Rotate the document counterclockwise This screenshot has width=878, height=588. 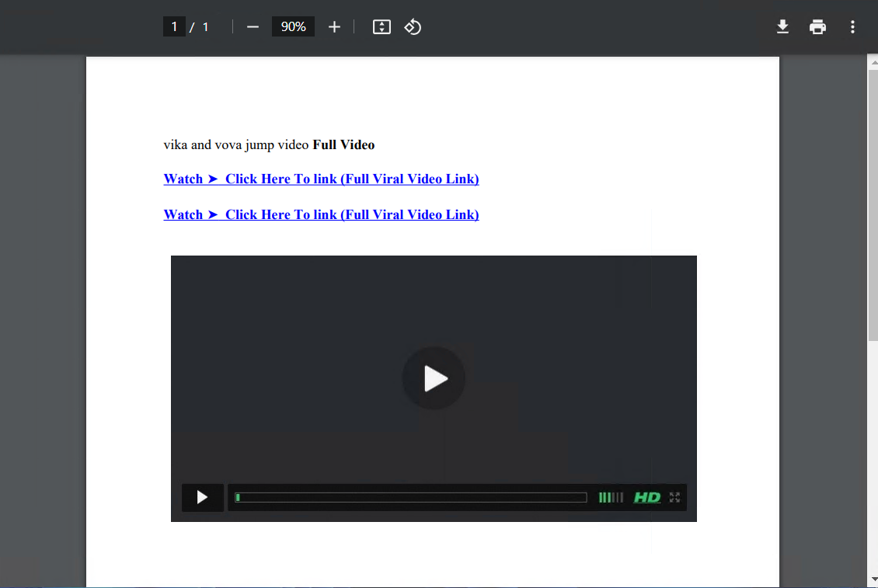point(413,27)
